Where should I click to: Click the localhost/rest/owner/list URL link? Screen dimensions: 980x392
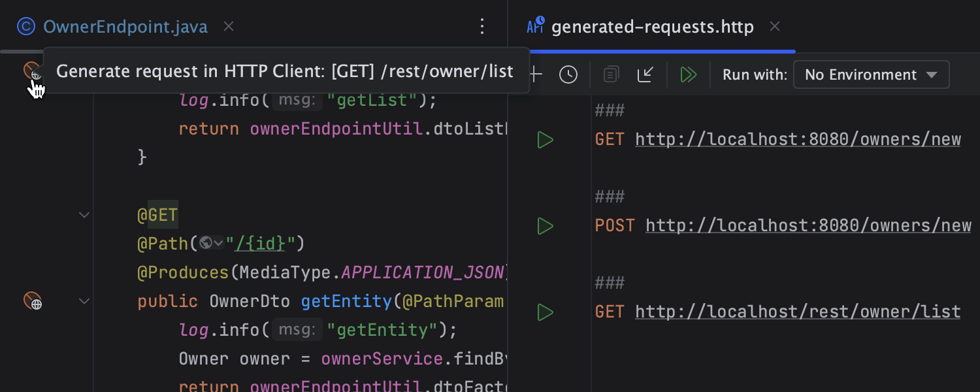797,312
